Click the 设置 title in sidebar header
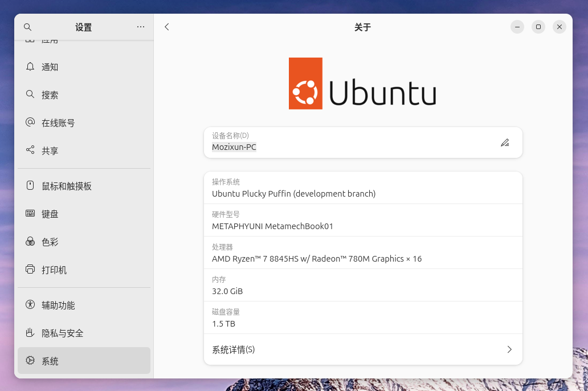Screen dimensions: 588x391 point(83,27)
